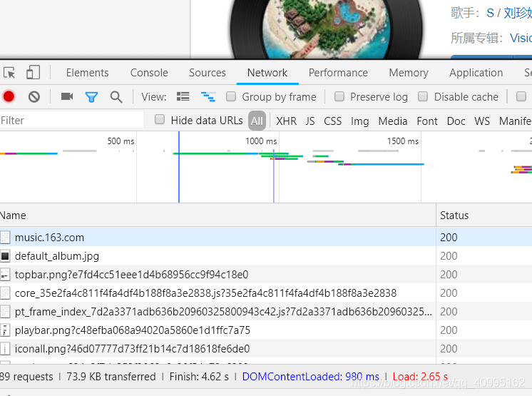Open the Elements tab

pyautogui.click(x=87, y=73)
